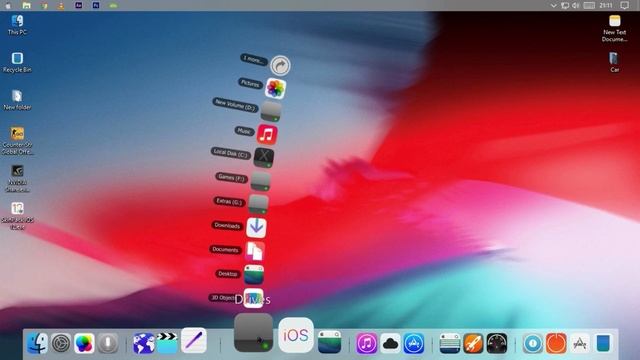Image resolution: width=640 pixels, height=360 pixels.
Task: Open Pictures in the Drives stack
Action: point(276,88)
